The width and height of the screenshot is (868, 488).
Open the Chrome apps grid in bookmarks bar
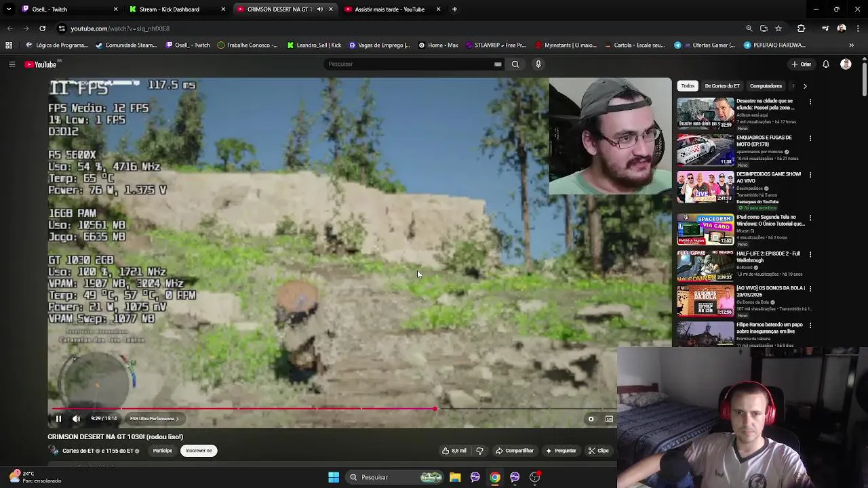(9, 45)
